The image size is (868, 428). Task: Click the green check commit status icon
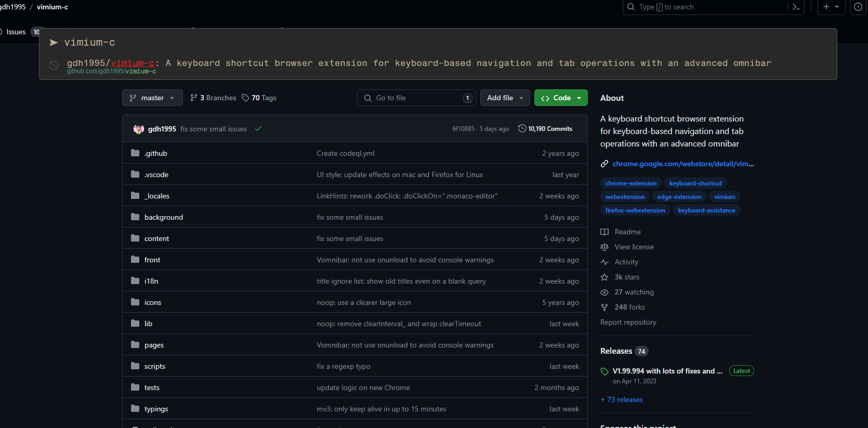[x=258, y=129]
